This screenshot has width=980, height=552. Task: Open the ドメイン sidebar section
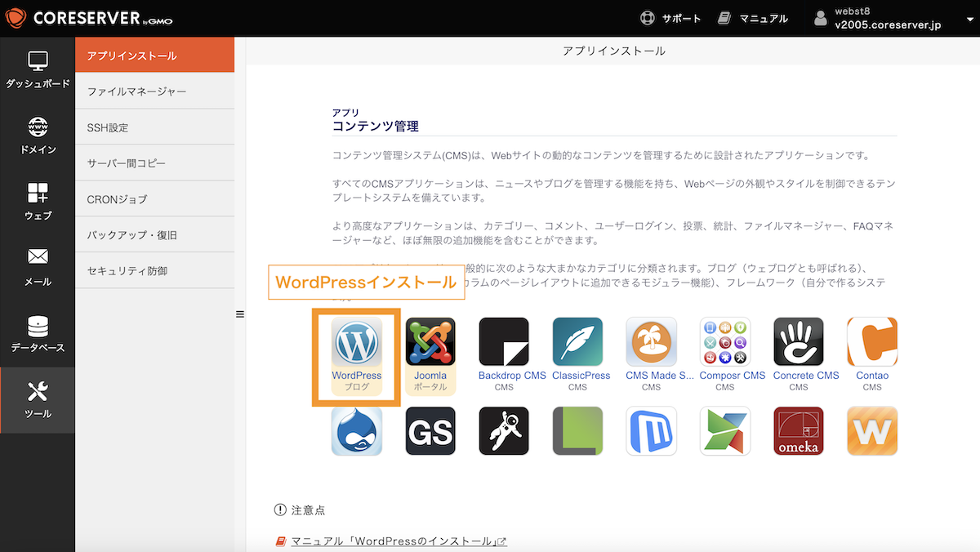point(38,136)
